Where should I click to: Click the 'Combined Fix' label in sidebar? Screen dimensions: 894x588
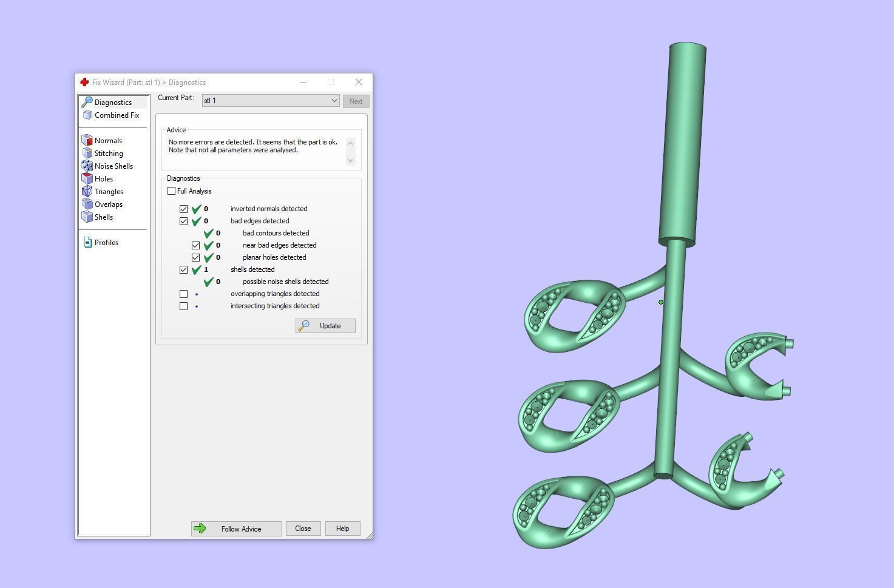pos(117,115)
